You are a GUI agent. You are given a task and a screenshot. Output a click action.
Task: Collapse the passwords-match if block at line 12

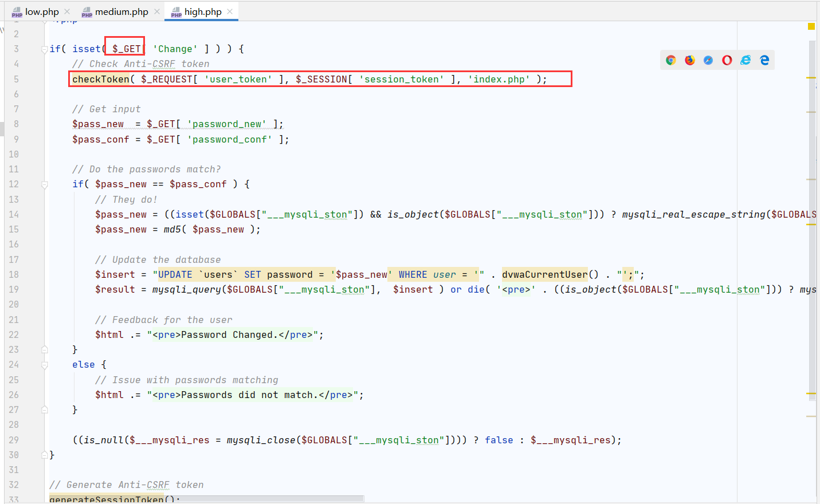point(45,185)
